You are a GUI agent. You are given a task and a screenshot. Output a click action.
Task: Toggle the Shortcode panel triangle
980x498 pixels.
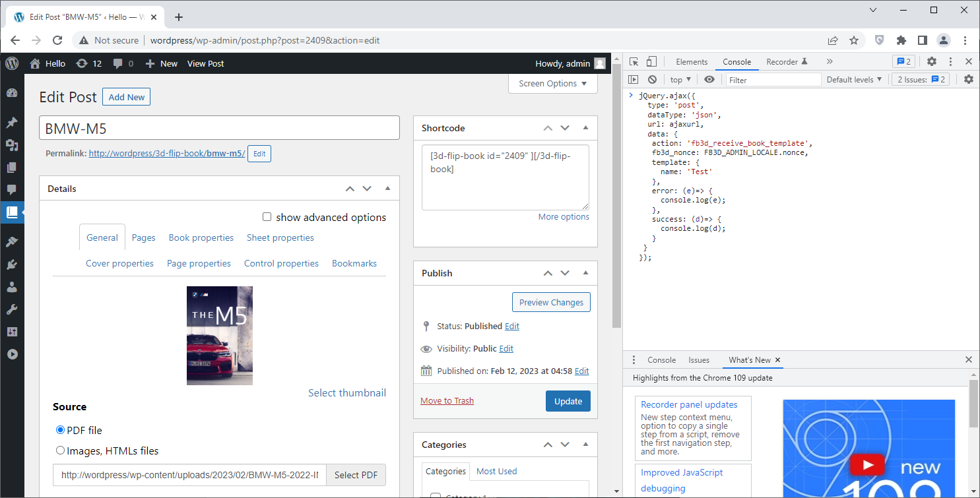pyautogui.click(x=585, y=127)
